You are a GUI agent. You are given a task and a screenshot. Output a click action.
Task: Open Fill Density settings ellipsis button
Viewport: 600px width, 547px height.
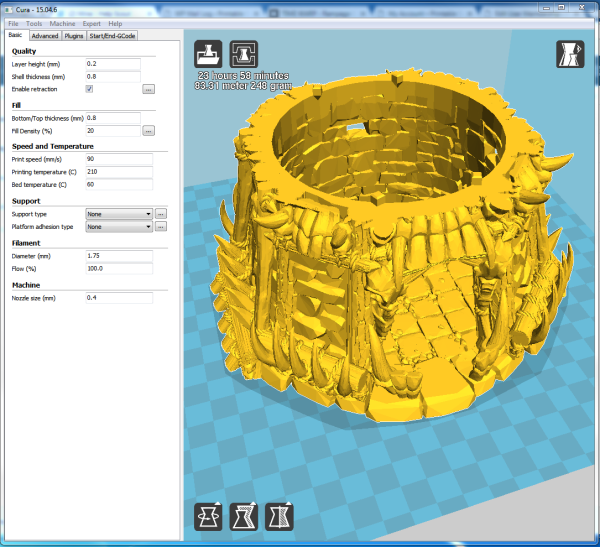[x=148, y=130]
